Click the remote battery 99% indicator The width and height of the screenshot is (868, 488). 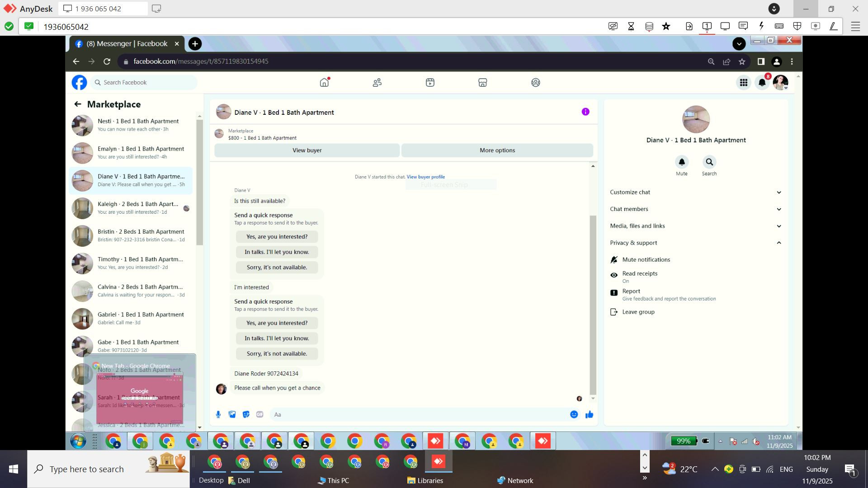tap(684, 441)
